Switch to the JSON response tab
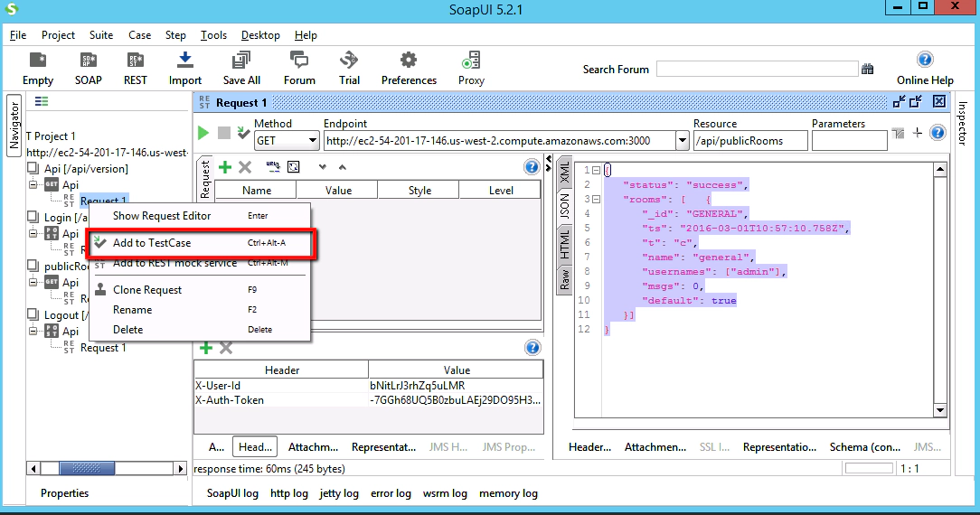This screenshot has width=980, height=515. 564,207
